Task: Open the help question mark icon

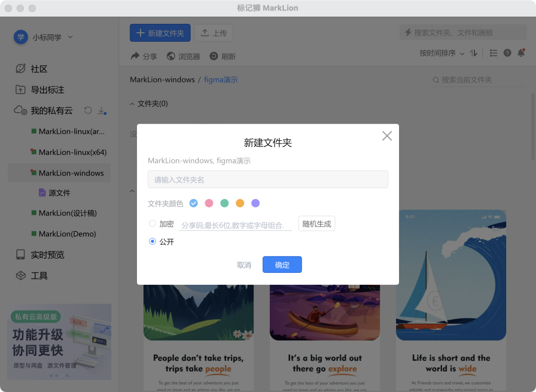Action: (507, 53)
